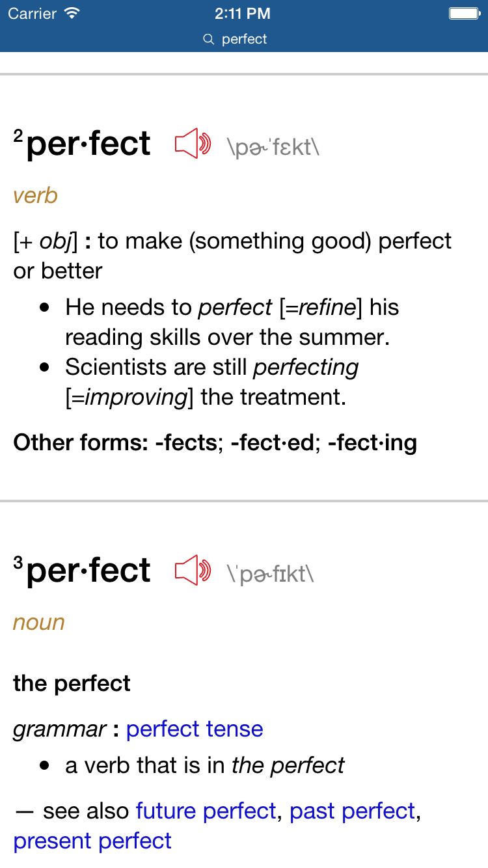Follow the "future perfect" link

(x=206, y=811)
